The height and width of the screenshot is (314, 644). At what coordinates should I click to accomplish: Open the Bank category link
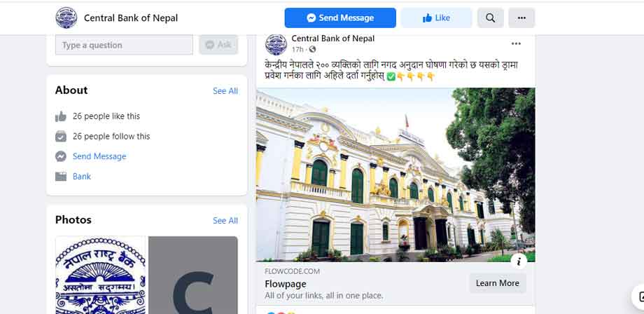point(82,177)
